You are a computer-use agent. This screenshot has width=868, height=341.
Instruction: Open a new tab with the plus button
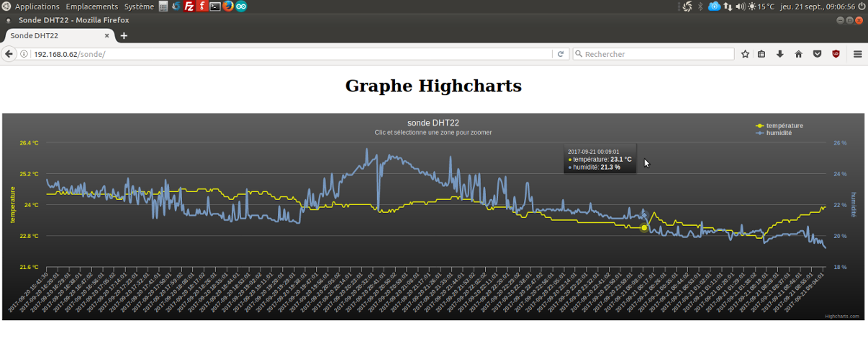124,35
